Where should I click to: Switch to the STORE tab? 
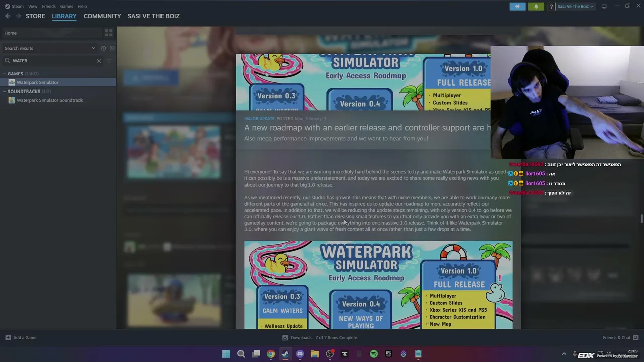point(35,16)
